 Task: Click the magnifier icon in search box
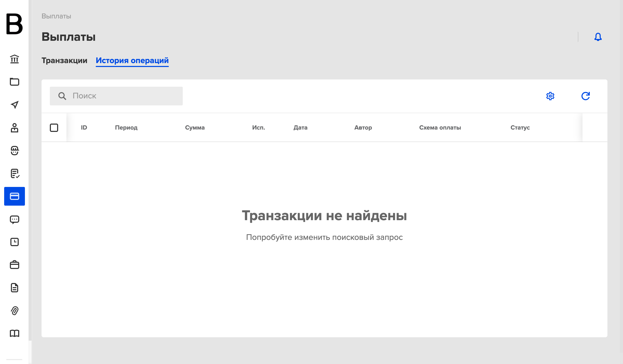pos(62,96)
